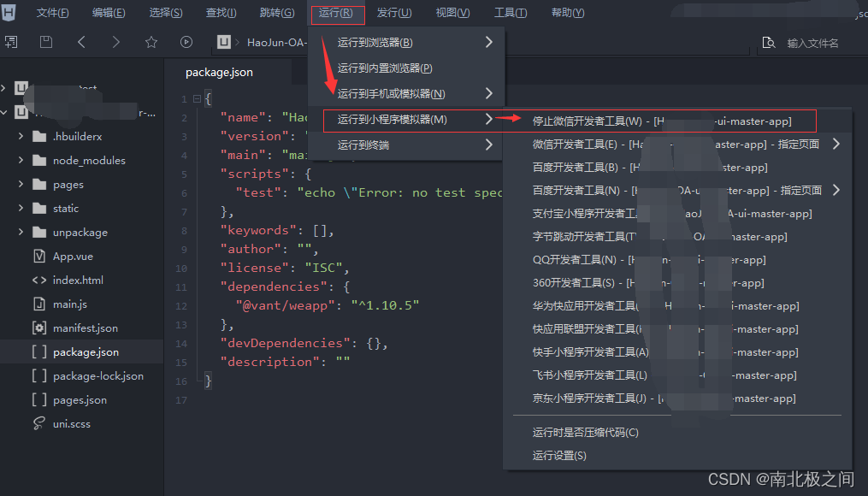Open the 运行到手机或模拟器 submenu arrow
This screenshot has height=496, width=868.
[x=489, y=93]
